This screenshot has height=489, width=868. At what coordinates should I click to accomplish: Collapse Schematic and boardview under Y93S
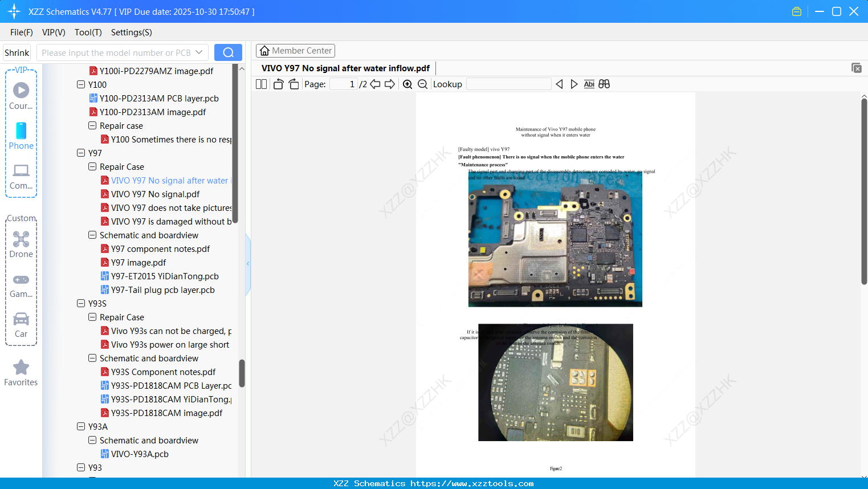click(92, 358)
